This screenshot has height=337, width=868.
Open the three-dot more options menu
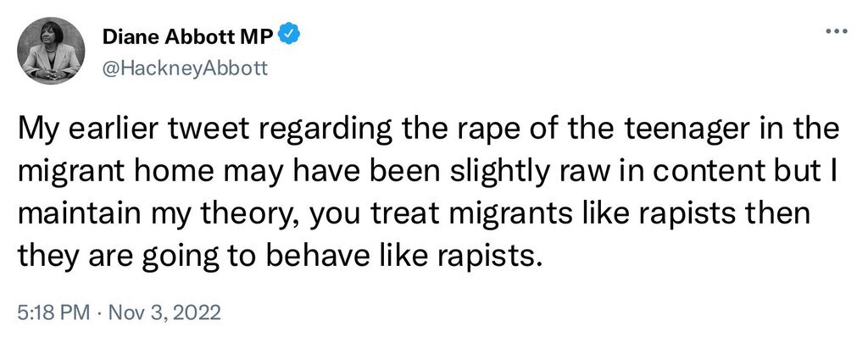[836, 30]
